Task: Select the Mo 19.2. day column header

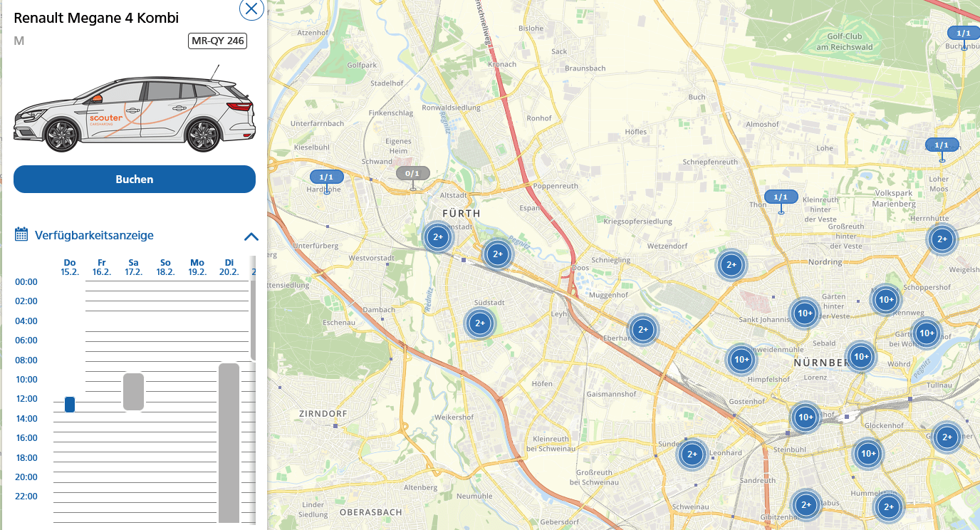Action: (197, 268)
